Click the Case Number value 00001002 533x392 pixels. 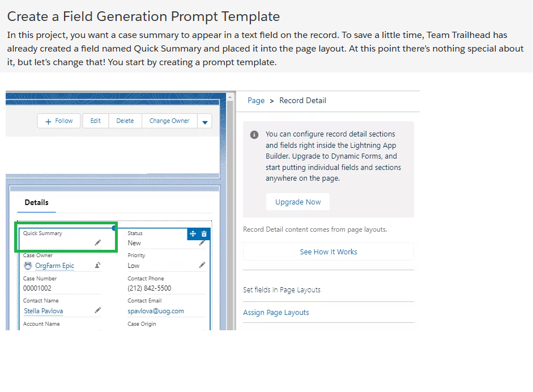click(x=37, y=288)
